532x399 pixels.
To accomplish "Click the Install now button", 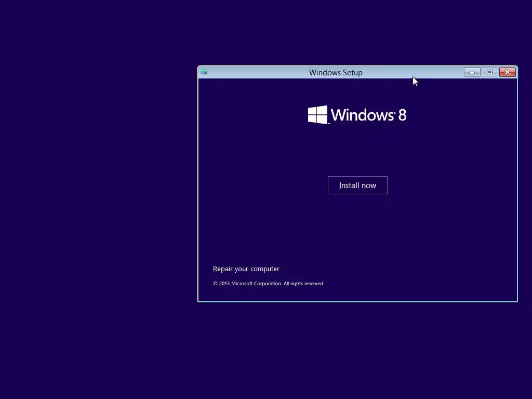I will coord(357,185).
